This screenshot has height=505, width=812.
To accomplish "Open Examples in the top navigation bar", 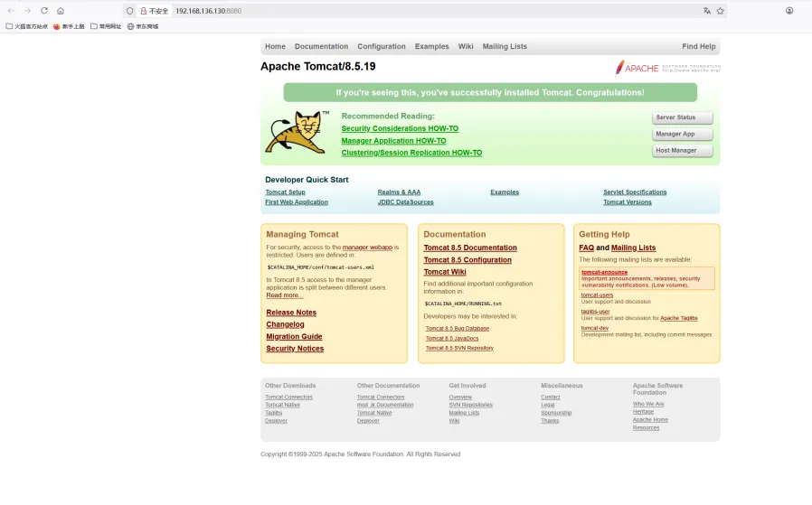I will click(431, 47).
